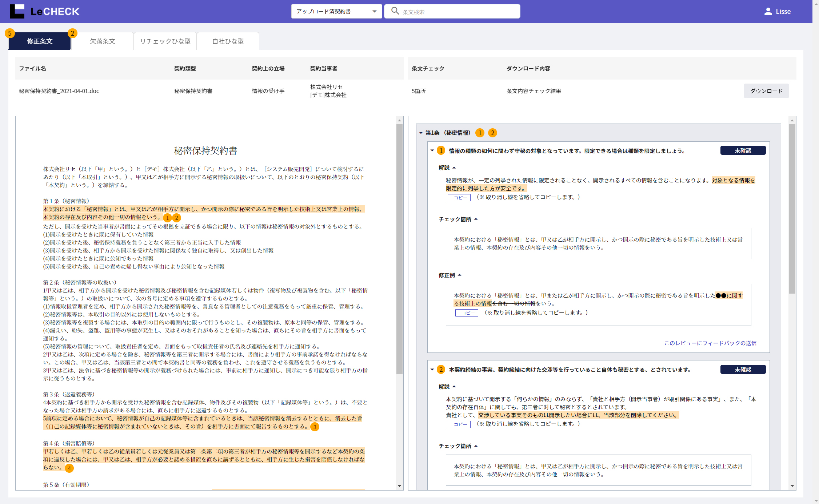Click the search magnifier icon

395,11
